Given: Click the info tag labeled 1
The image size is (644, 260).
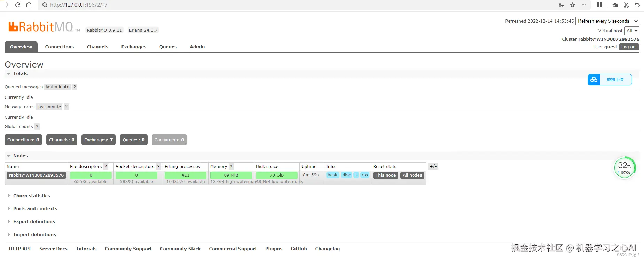Looking at the screenshot, I should tap(356, 175).
